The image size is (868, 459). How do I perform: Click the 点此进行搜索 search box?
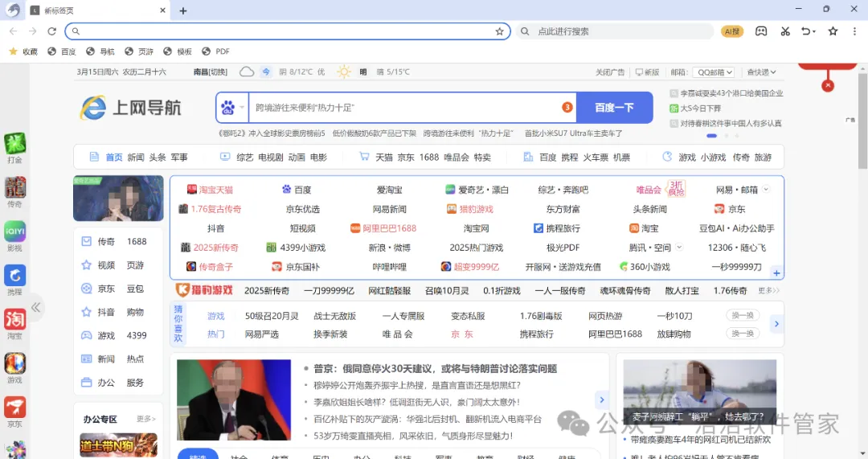point(616,31)
